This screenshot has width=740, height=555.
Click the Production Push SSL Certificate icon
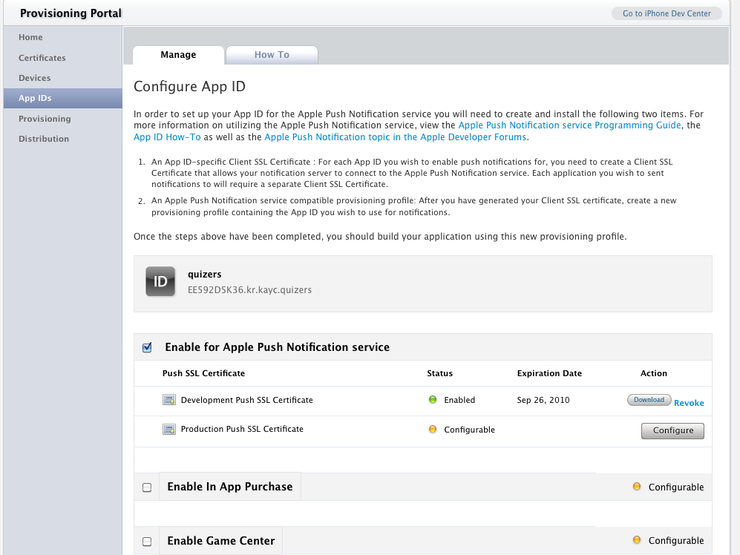tap(169, 429)
